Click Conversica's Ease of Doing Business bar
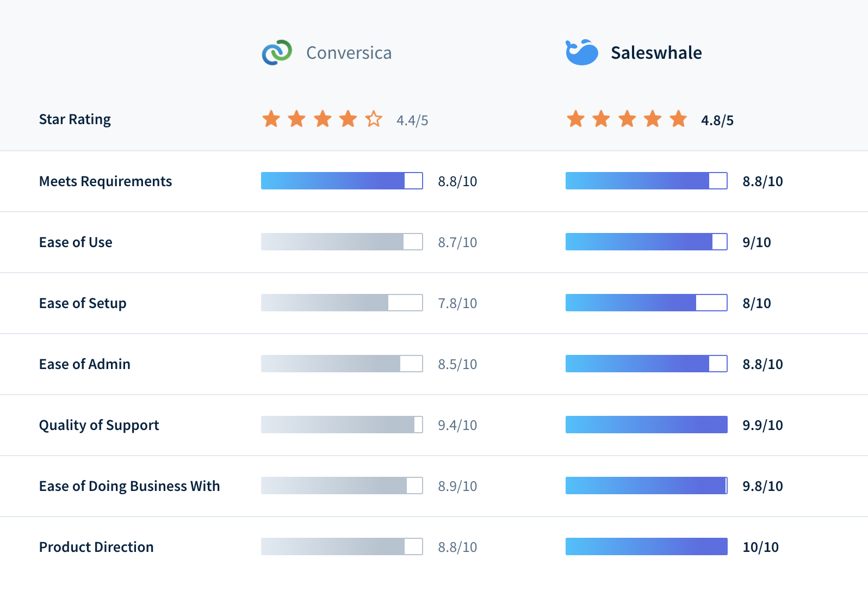868x602 pixels. coord(342,486)
